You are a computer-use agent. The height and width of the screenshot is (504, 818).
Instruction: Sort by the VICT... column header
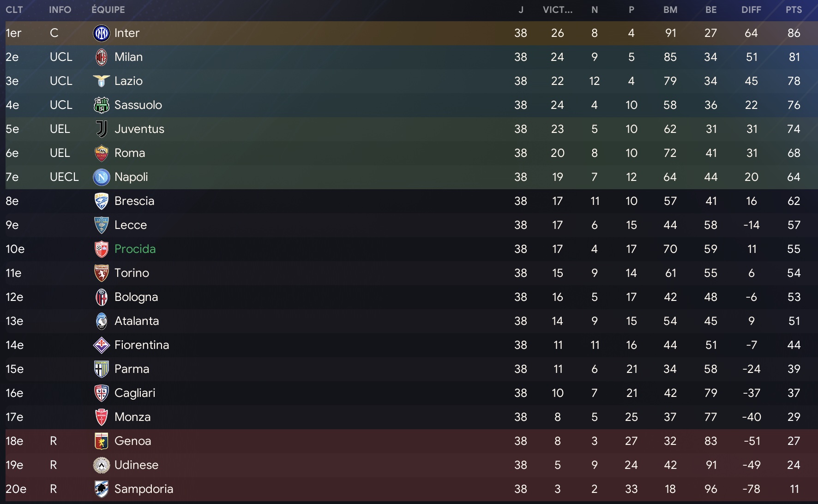tap(558, 10)
